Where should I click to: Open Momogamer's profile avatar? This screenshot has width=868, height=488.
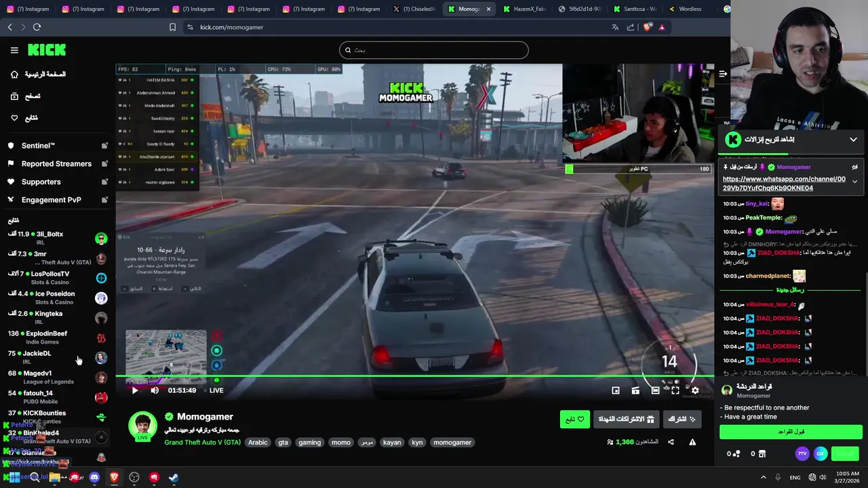[142, 426]
